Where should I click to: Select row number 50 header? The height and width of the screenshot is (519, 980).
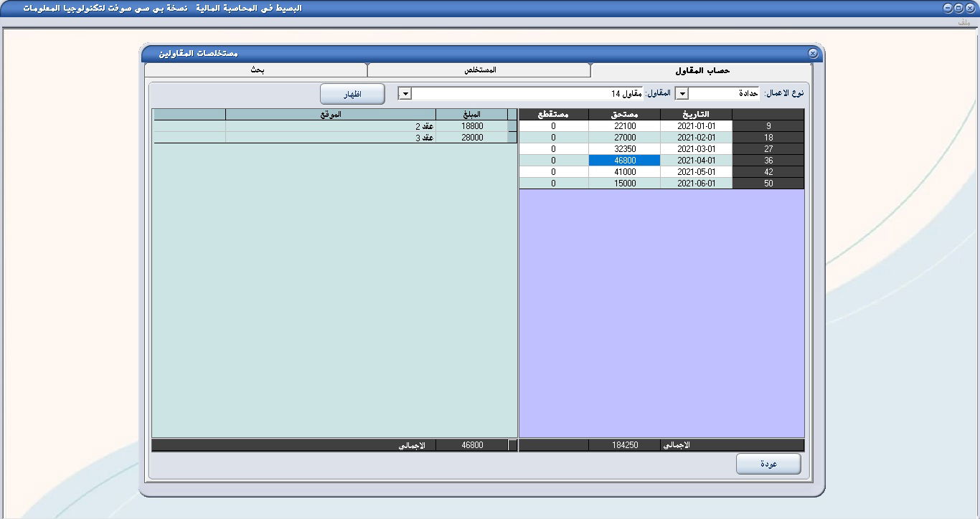coord(768,184)
